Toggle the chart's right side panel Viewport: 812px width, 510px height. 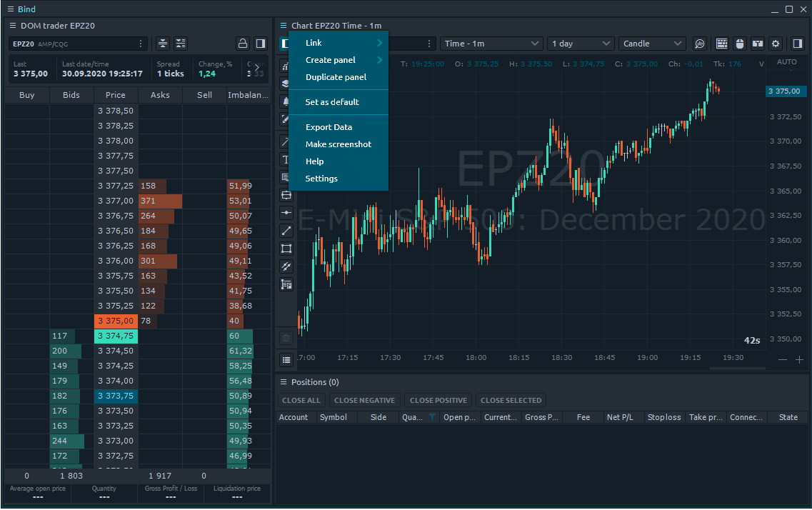(798, 44)
